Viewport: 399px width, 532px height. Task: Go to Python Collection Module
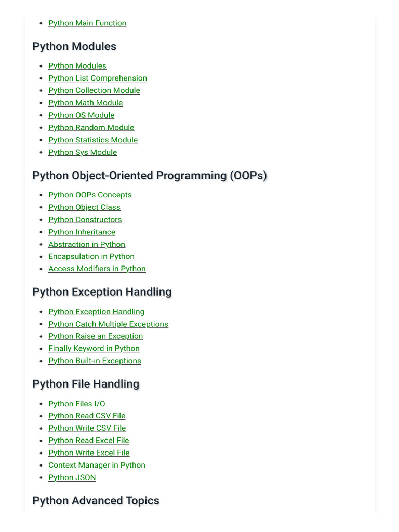click(94, 90)
